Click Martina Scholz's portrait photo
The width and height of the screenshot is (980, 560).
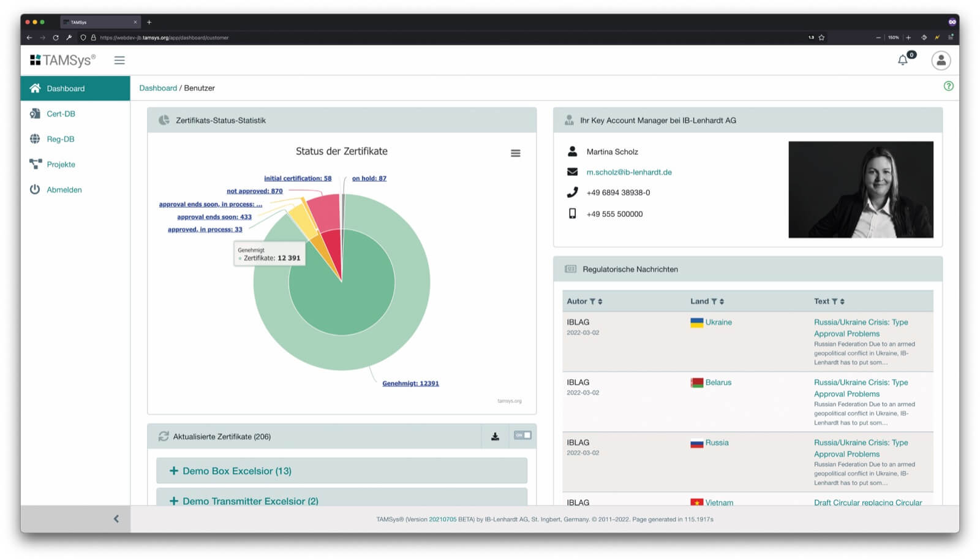pos(861,189)
